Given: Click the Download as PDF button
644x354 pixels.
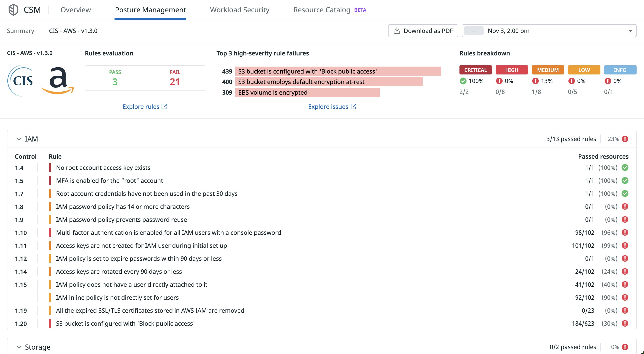Looking at the screenshot, I should [x=423, y=31].
